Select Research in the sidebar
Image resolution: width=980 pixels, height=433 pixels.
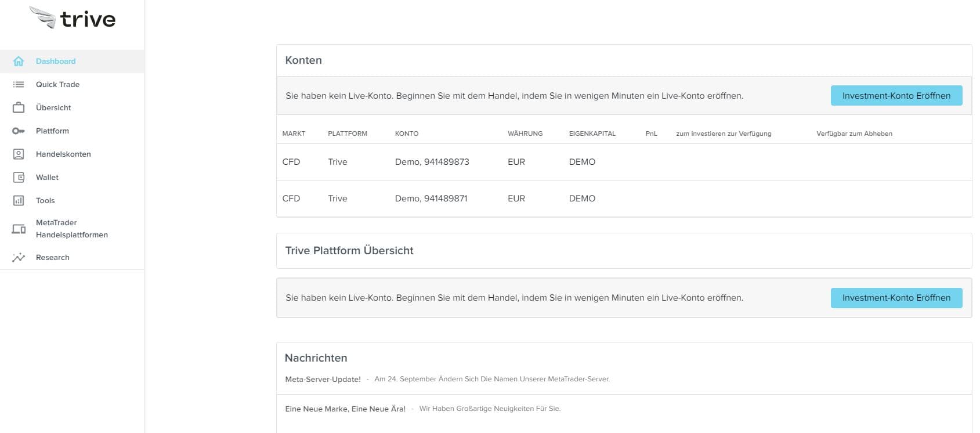[x=52, y=257]
